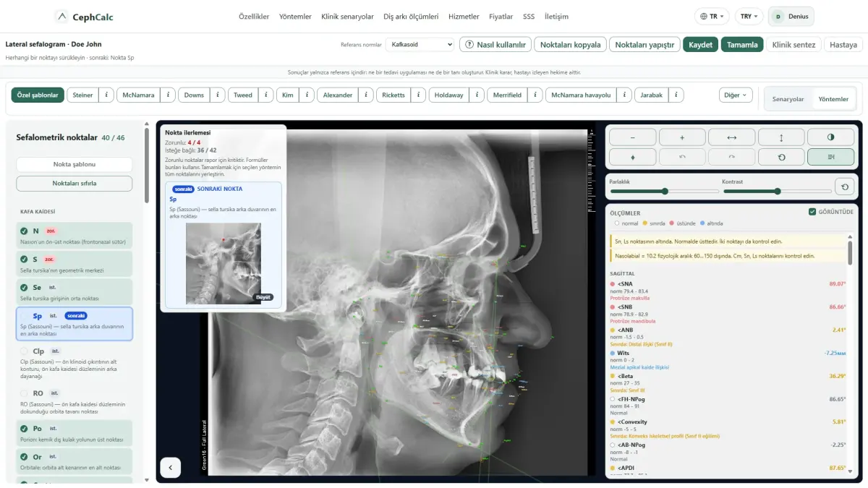Flip the image vertically

click(781, 137)
